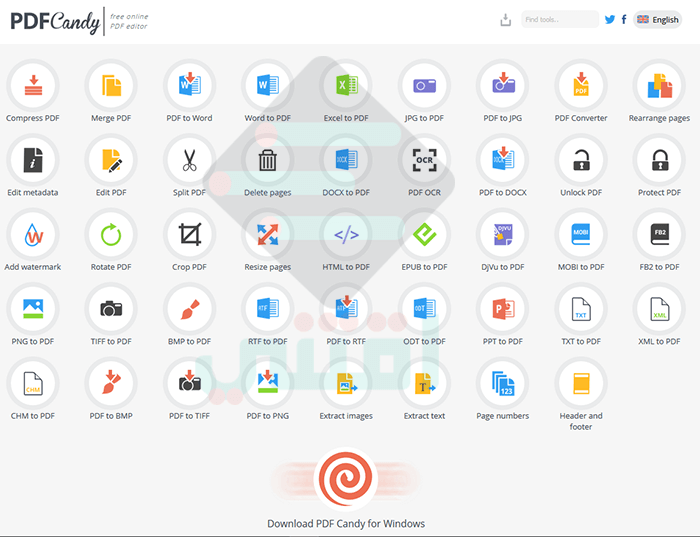Image resolution: width=700 pixels, height=537 pixels.
Task: Click the red swirl candy logo
Action: (346, 479)
